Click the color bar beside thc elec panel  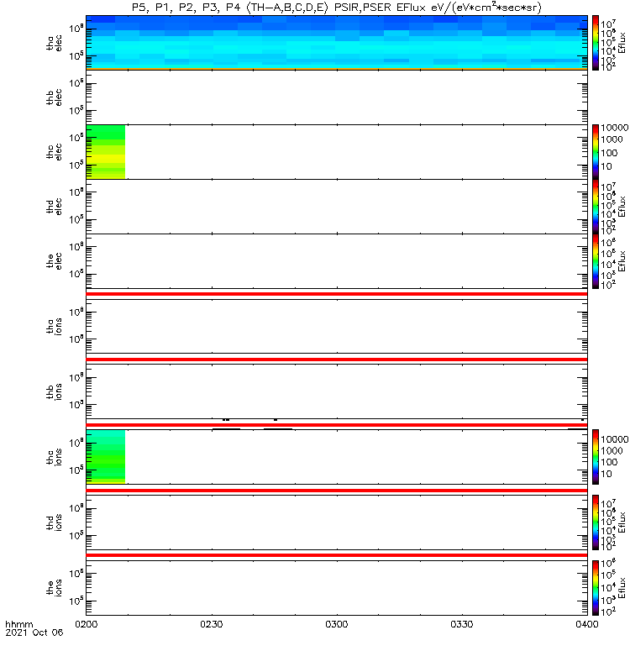(x=596, y=152)
